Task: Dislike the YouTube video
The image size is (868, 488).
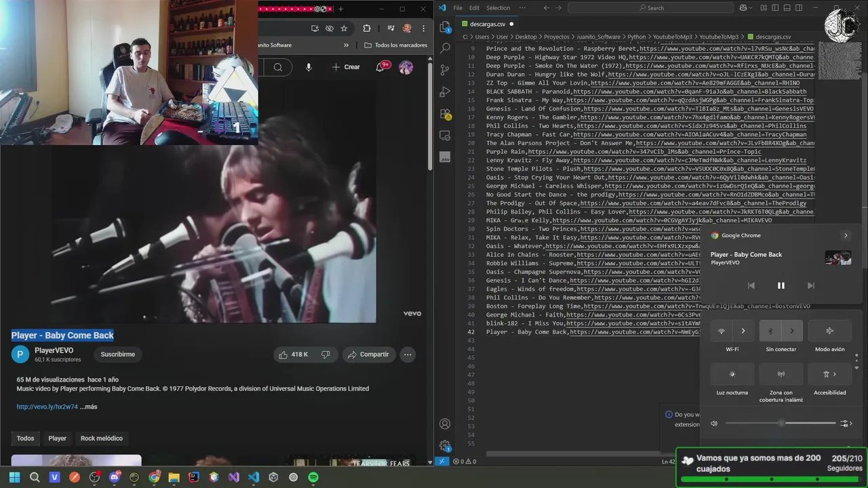Action: pos(325,354)
